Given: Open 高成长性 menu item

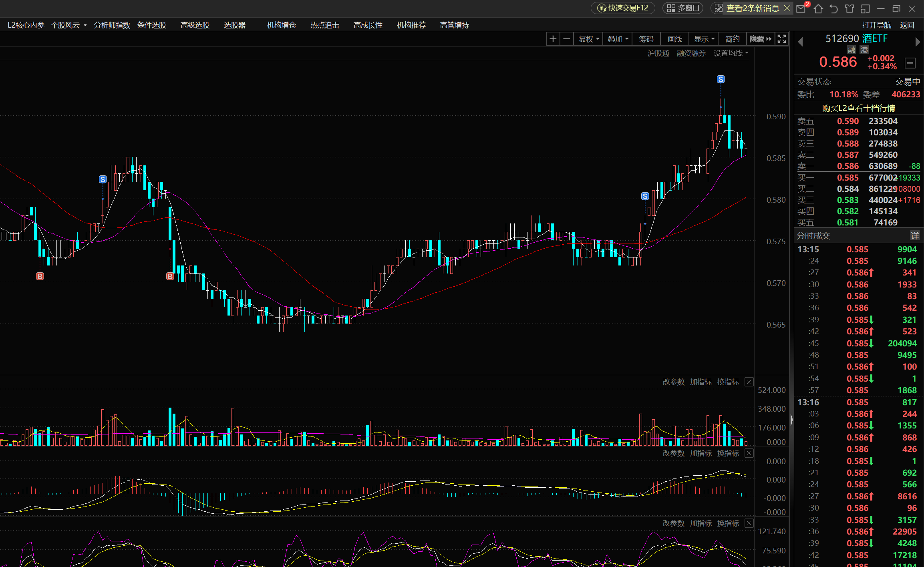Looking at the screenshot, I should tap(368, 25).
